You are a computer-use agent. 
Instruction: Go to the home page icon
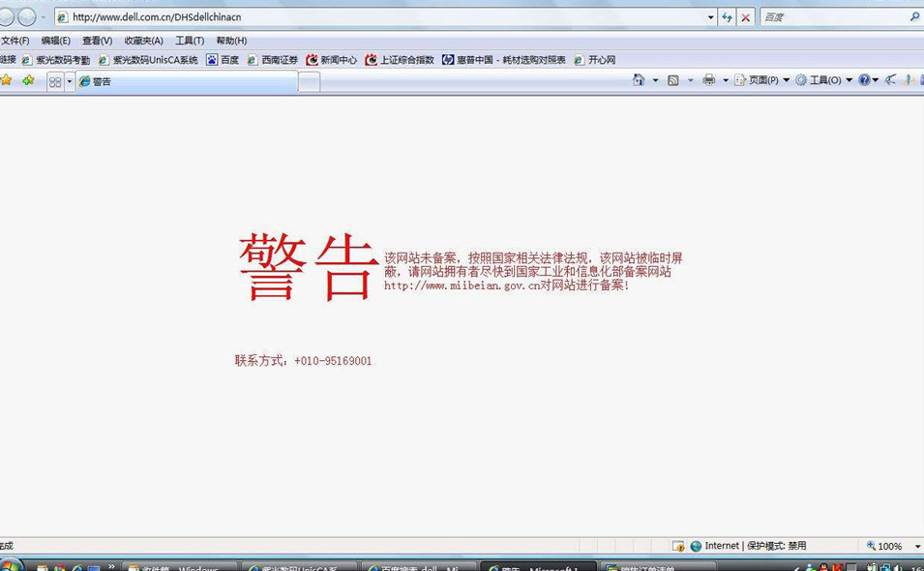[639, 79]
